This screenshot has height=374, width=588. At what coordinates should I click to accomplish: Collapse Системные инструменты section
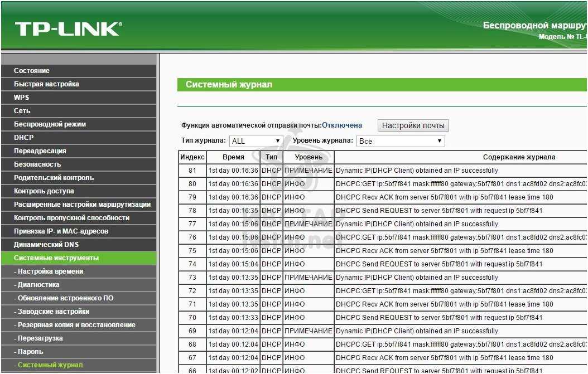click(x=56, y=258)
